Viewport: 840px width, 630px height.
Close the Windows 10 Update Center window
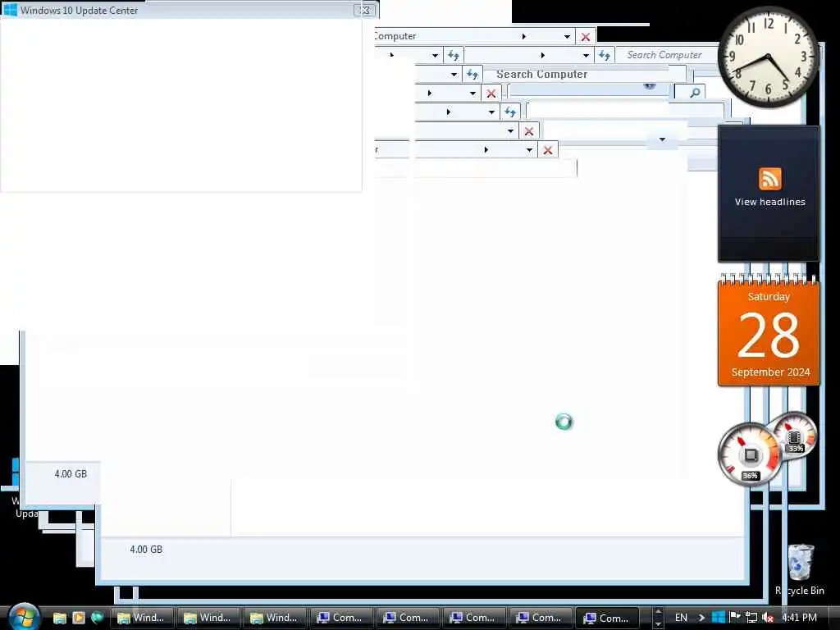point(365,10)
